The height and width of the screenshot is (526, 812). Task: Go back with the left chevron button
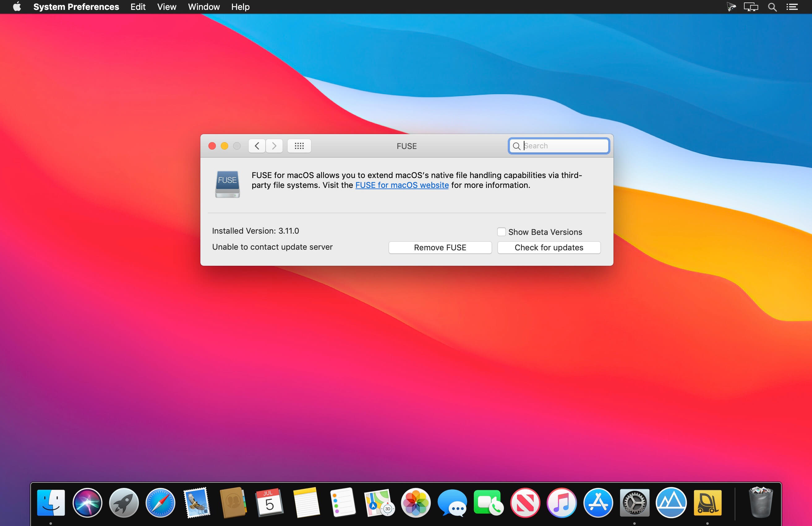257,146
